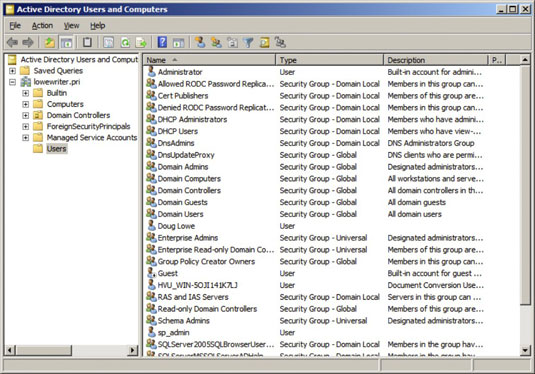Select the DnsUpdateProxy group name
The height and width of the screenshot is (374, 535).
tap(186, 155)
